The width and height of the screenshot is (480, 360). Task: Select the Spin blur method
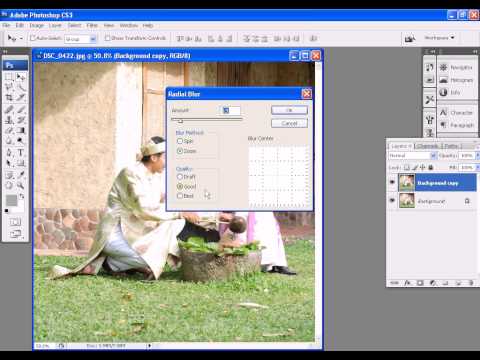click(180, 141)
